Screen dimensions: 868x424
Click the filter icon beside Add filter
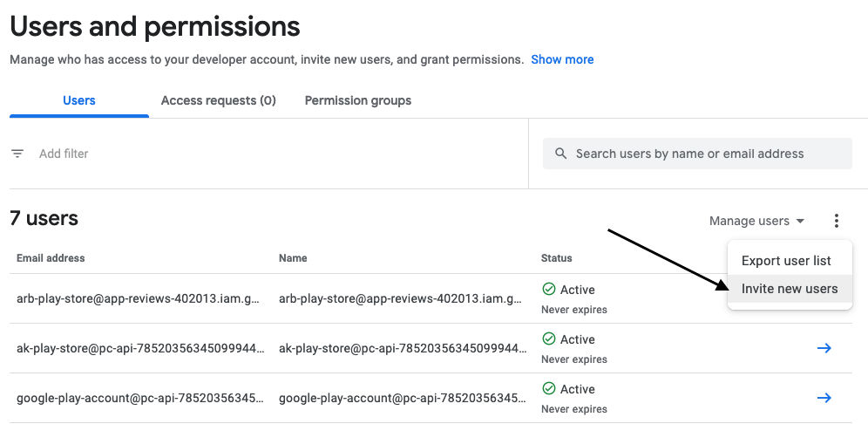point(17,154)
